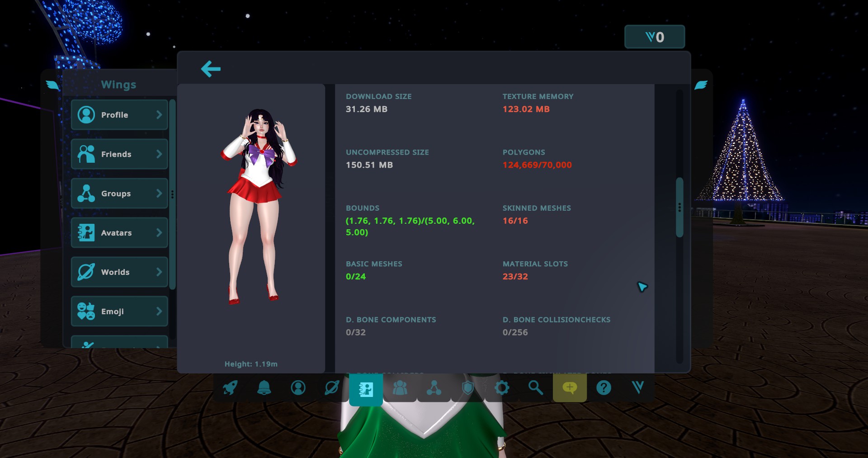Viewport: 868px width, 458px height.
Task: Click left wing feather icon
Action: coord(53,85)
